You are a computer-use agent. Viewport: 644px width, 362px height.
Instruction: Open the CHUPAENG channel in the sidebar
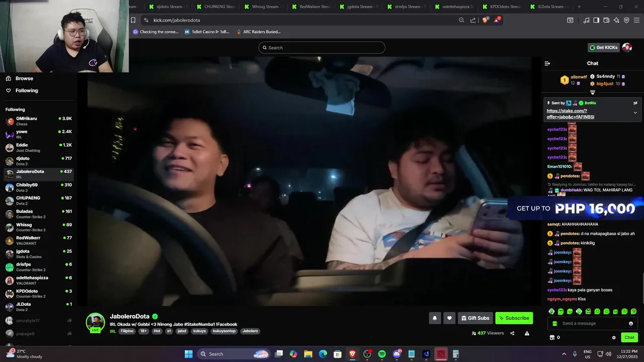[x=39, y=201]
